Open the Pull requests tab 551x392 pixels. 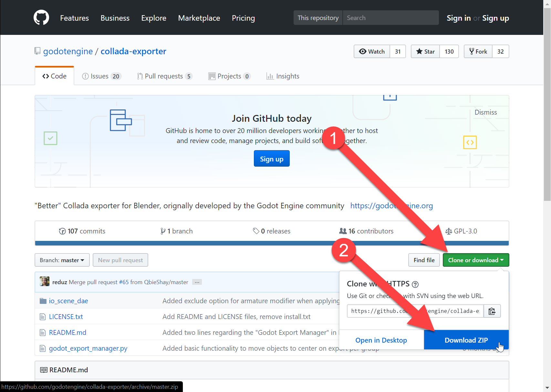(x=165, y=76)
